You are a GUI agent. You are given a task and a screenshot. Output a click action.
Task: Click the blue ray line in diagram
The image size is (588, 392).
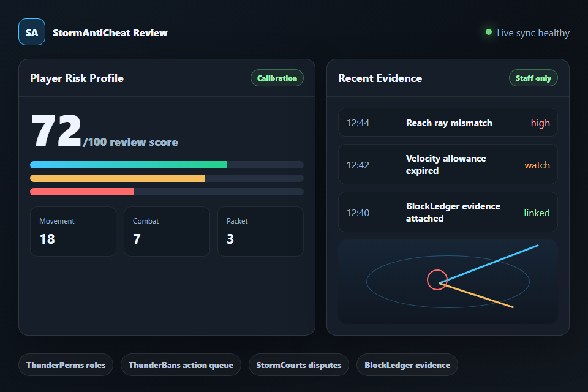click(489, 264)
